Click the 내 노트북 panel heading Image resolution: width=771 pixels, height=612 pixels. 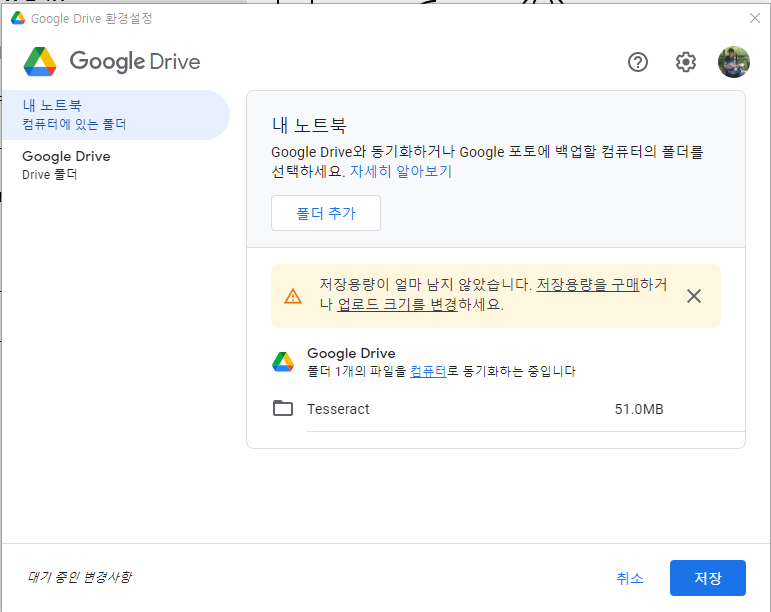click(309, 125)
